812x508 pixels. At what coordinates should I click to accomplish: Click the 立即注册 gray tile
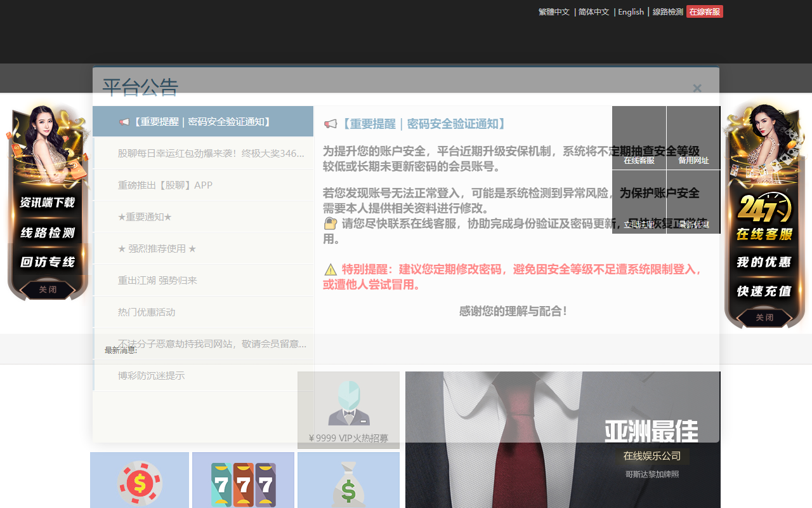click(639, 202)
